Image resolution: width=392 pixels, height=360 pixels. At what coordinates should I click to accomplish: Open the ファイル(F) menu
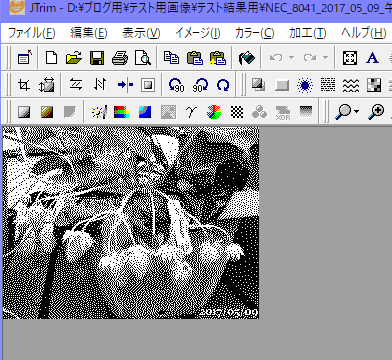[x=31, y=33]
